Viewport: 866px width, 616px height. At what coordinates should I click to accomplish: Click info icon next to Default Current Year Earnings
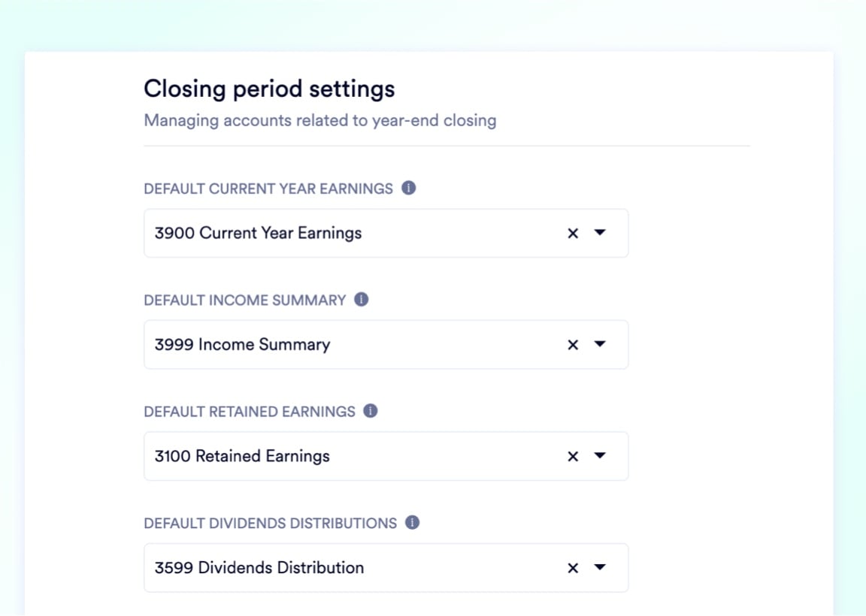click(x=409, y=189)
